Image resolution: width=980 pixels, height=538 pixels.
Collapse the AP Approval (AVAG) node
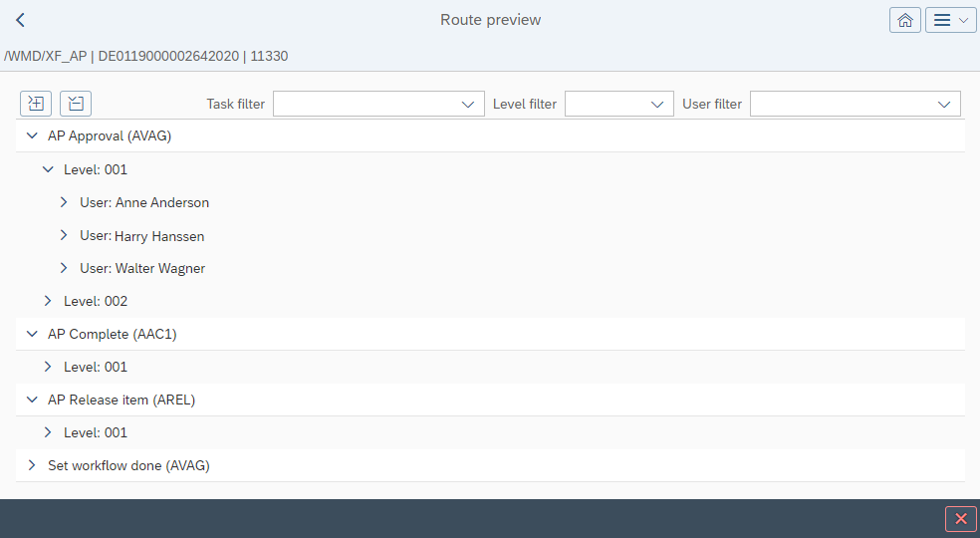pos(32,136)
